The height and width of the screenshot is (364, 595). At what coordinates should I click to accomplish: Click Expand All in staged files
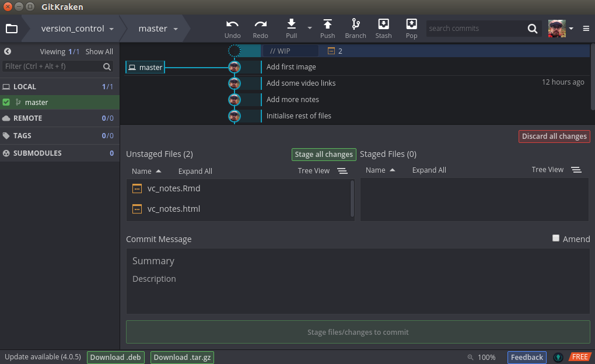pos(429,170)
